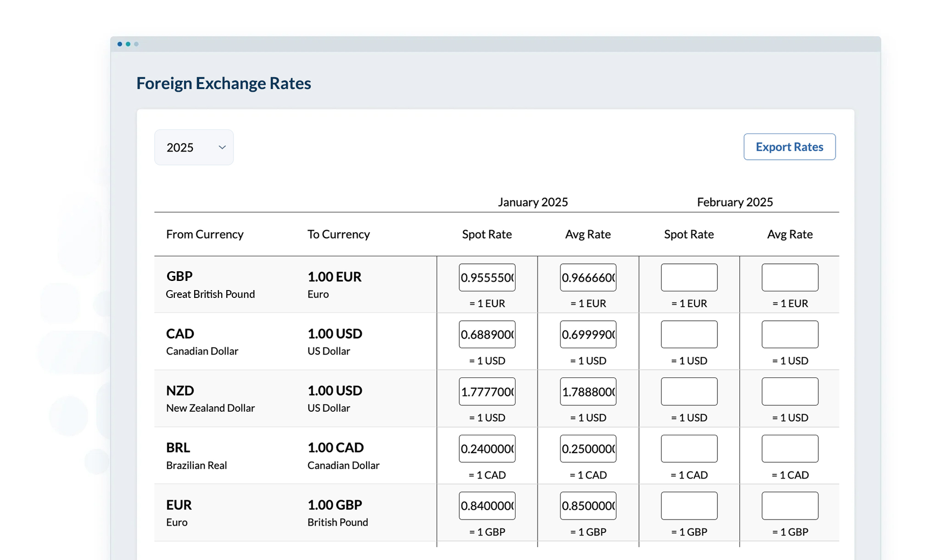Select the BRL February Spot Rate input
Screen dimensions: 940x560
(x=689, y=448)
